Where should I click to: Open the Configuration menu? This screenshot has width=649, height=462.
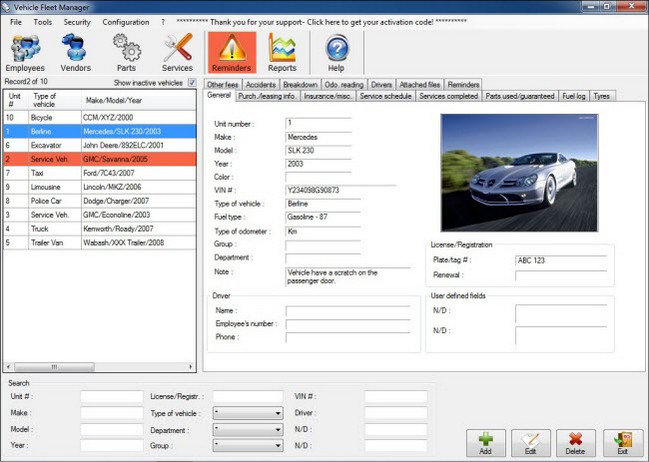tap(125, 21)
